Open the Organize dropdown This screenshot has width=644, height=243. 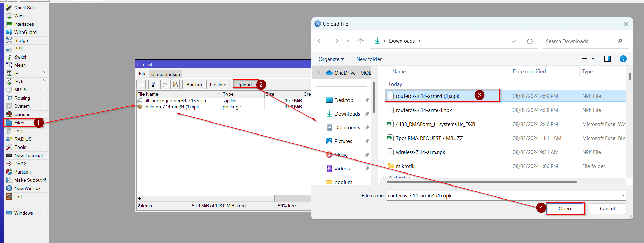click(x=331, y=59)
